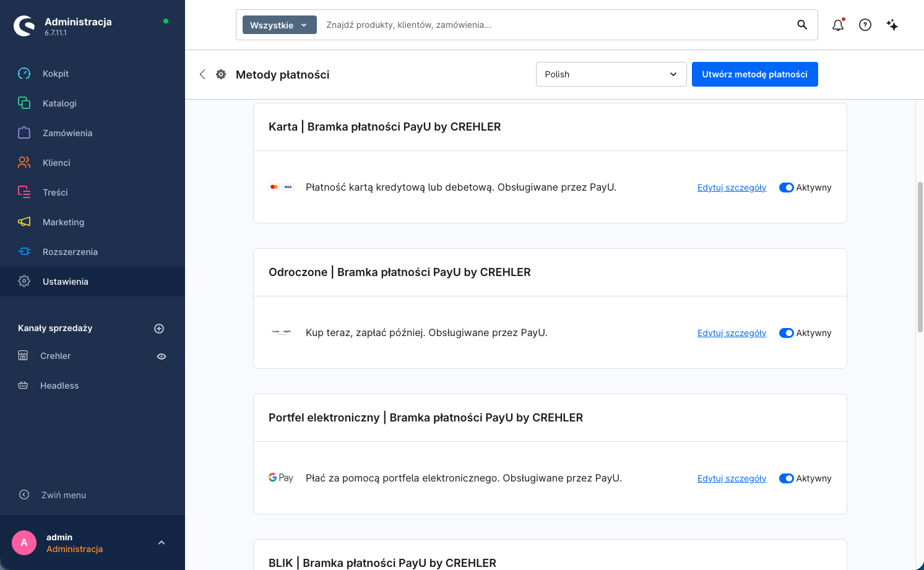Image resolution: width=924 pixels, height=570 pixels.
Task: Open Kokpit menu item
Action: pos(92,74)
